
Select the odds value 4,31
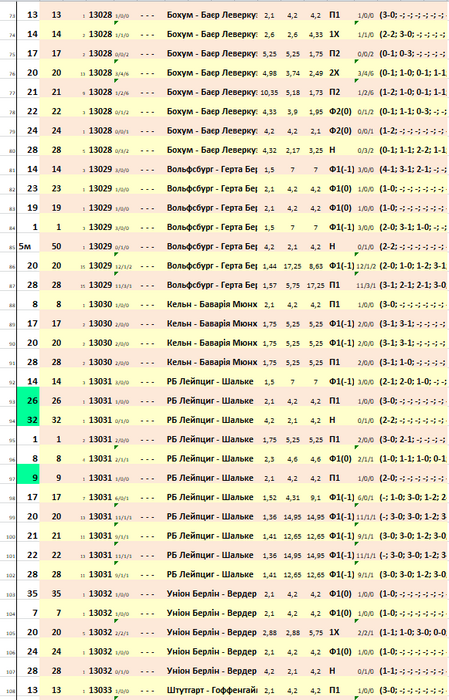(292, 497)
